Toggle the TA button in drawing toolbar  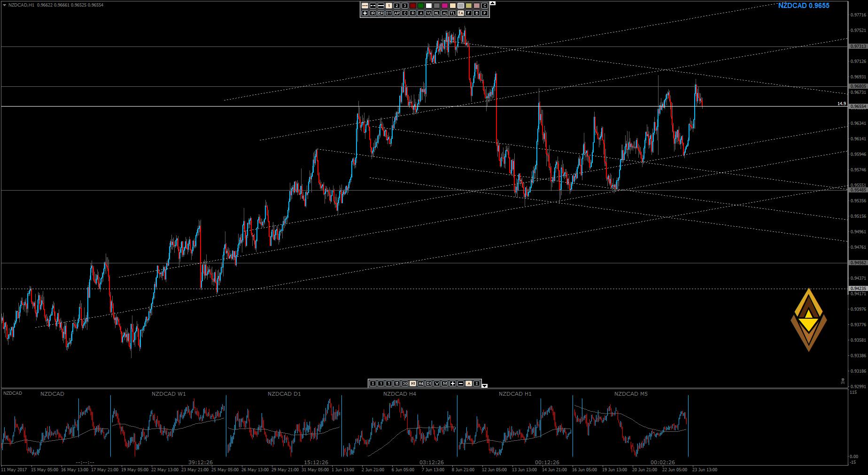[x=461, y=13]
